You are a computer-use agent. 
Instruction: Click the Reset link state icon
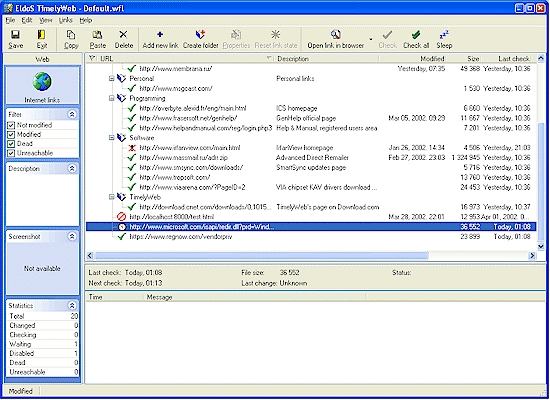(276, 34)
